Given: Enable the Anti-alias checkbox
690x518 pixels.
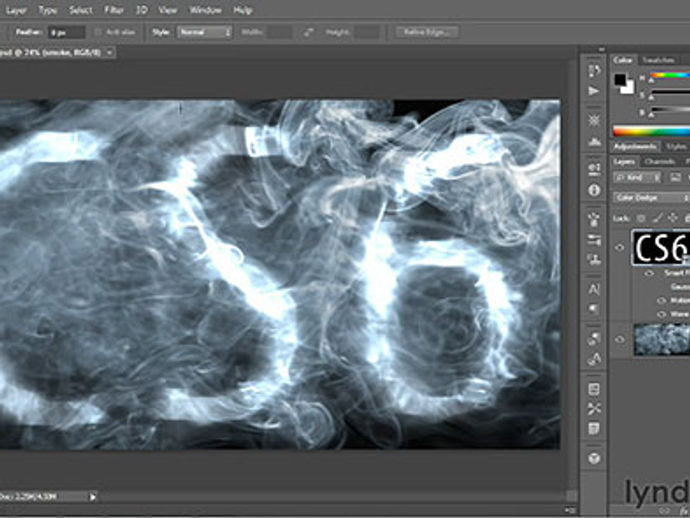Looking at the screenshot, I should [98, 32].
